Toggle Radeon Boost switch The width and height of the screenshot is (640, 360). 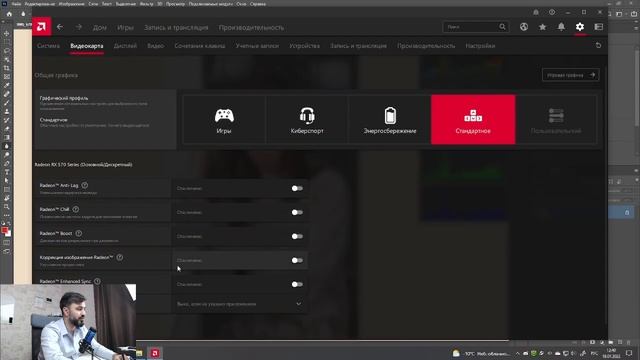click(297, 236)
